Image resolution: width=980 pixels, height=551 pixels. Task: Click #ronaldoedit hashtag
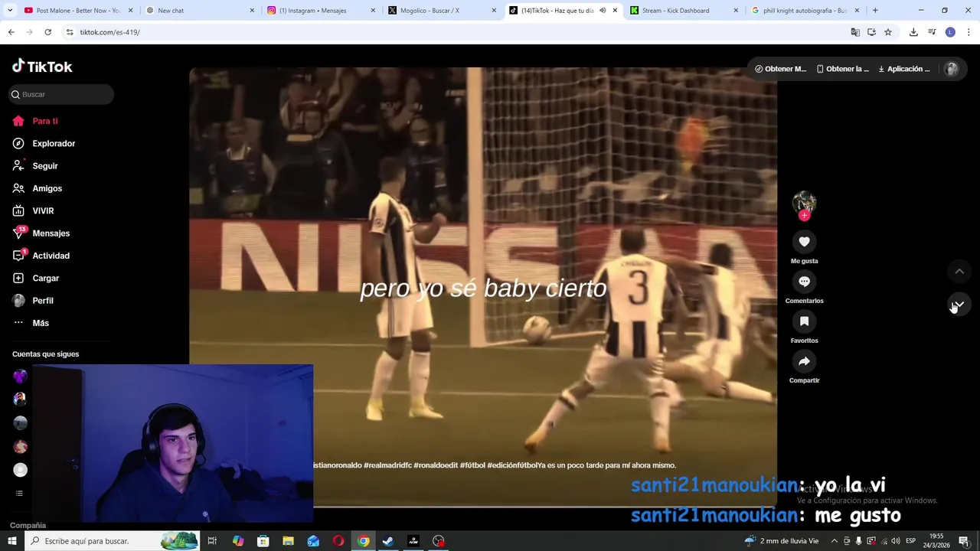click(x=436, y=465)
